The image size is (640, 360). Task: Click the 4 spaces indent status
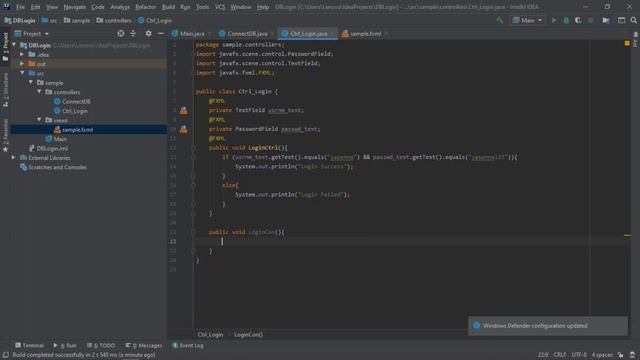(x=602, y=355)
